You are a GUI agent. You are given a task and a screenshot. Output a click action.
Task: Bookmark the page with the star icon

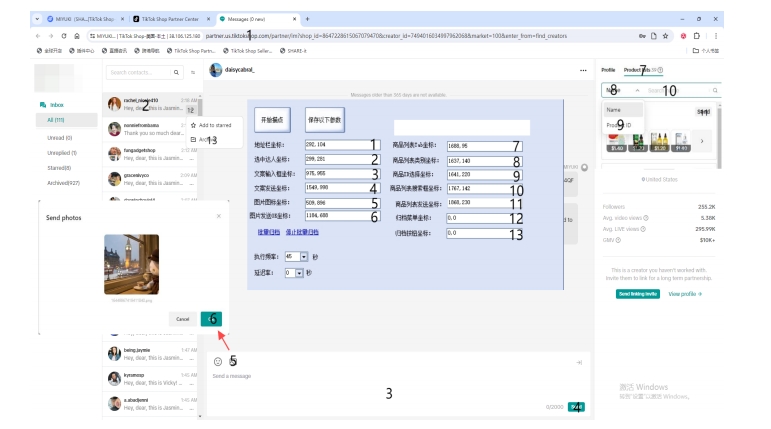pos(665,36)
